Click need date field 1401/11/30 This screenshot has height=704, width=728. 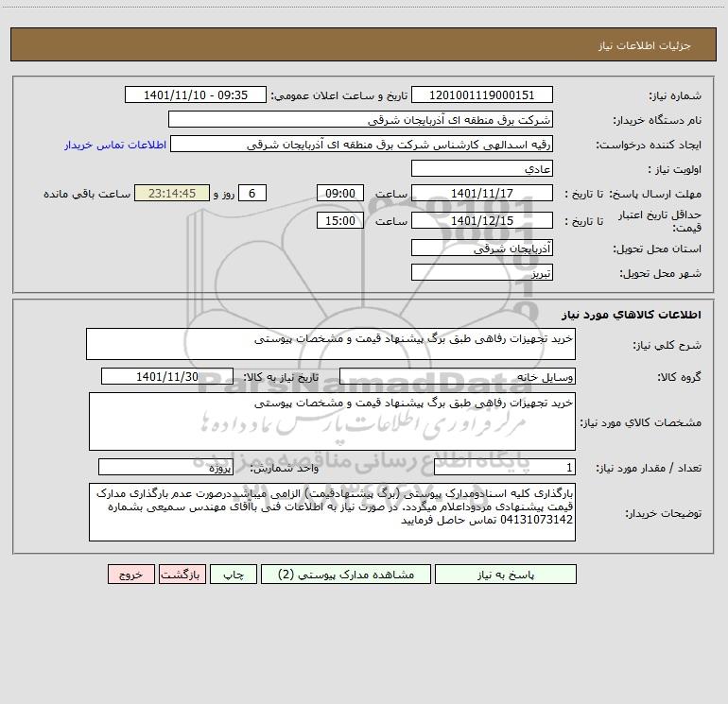167,376
